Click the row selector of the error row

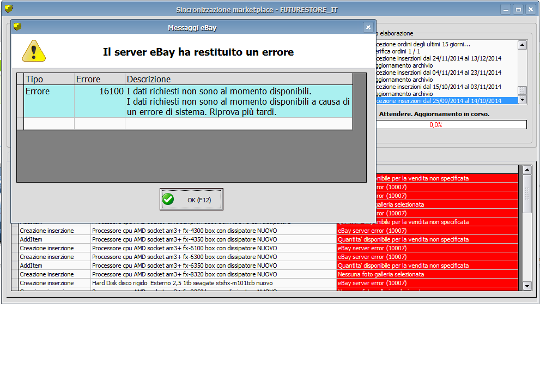coord(20,101)
